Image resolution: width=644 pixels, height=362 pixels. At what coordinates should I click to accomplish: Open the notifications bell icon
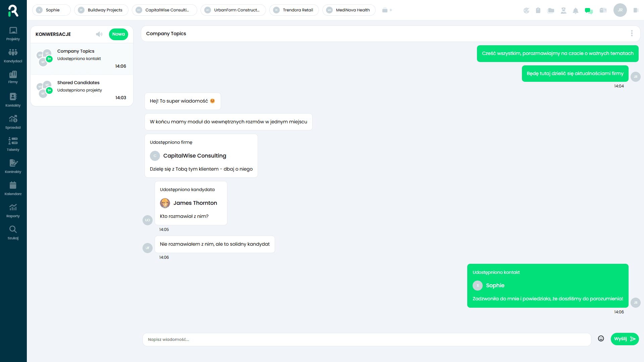pos(576,10)
